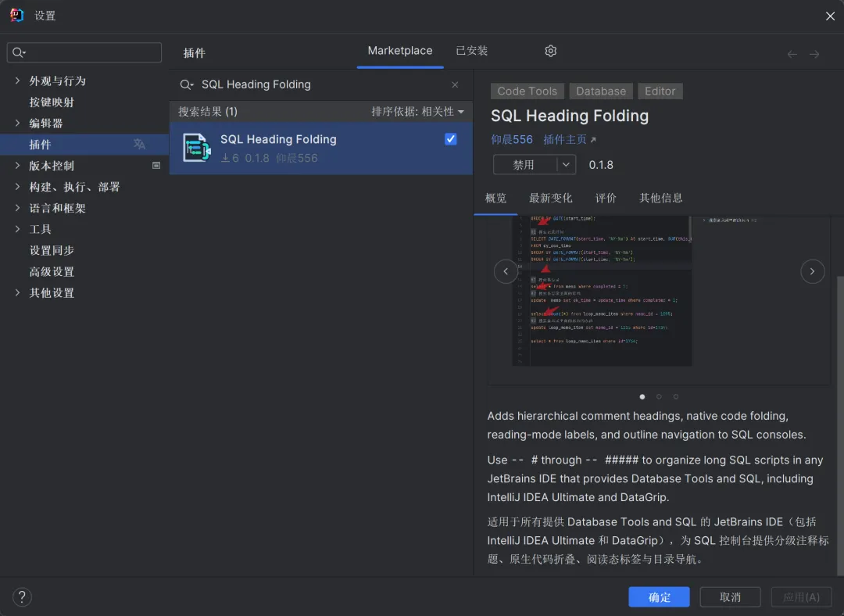Open the 概览 tab

tap(495, 198)
